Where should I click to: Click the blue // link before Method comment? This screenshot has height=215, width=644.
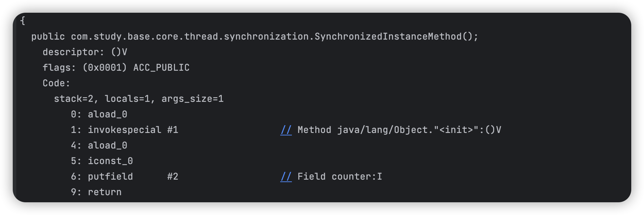[x=286, y=130]
